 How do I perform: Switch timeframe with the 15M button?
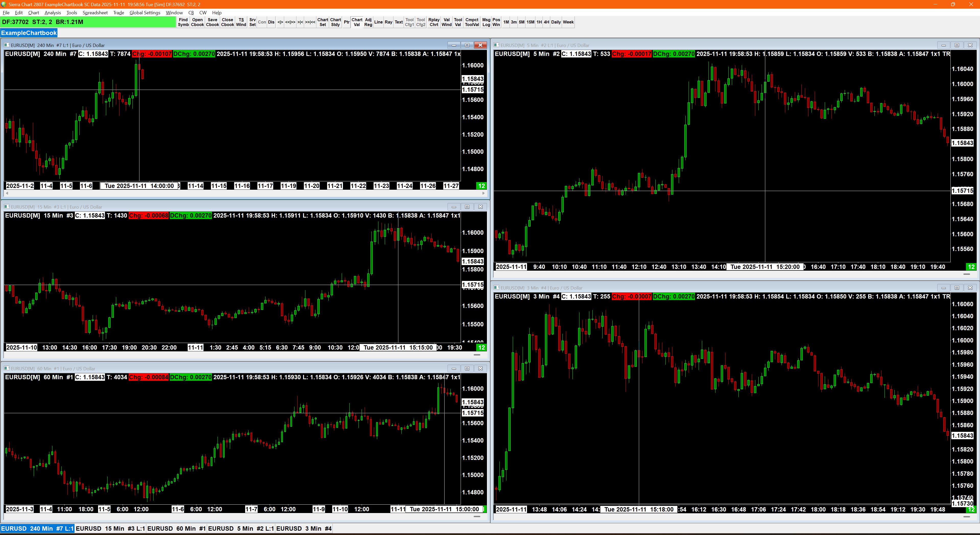tap(530, 22)
